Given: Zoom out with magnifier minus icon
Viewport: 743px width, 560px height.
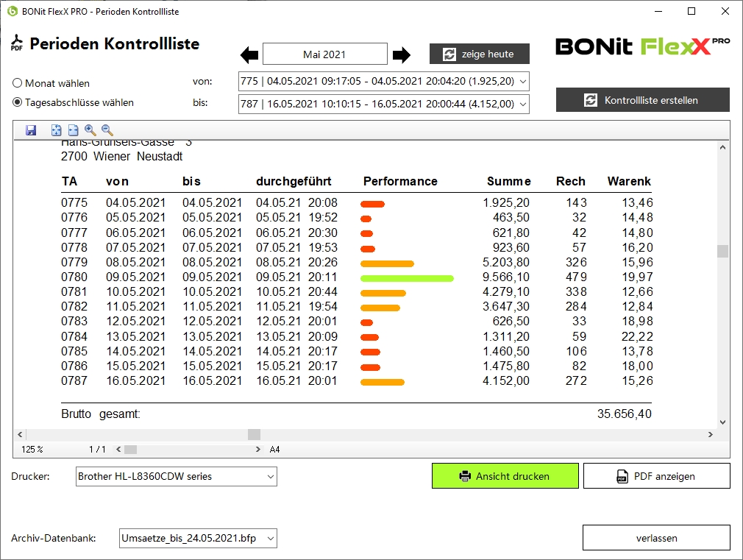Looking at the screenshot, I should coord(107,130).
